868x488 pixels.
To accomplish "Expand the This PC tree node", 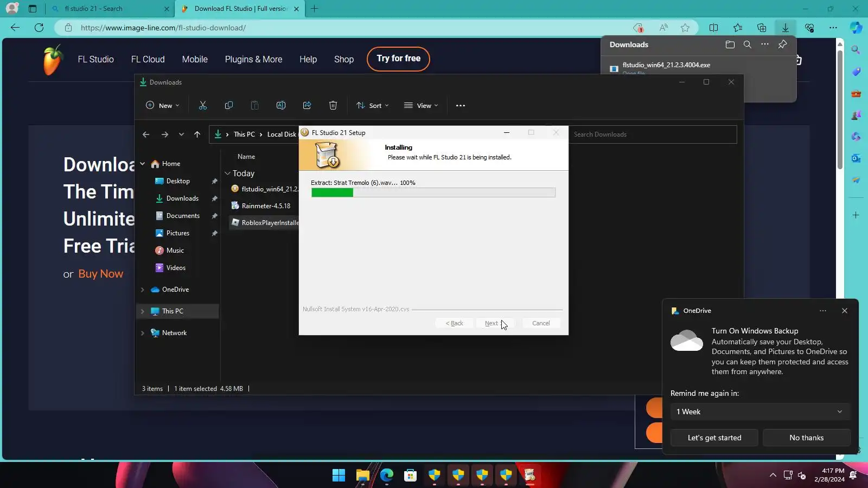I will point(143,311).
